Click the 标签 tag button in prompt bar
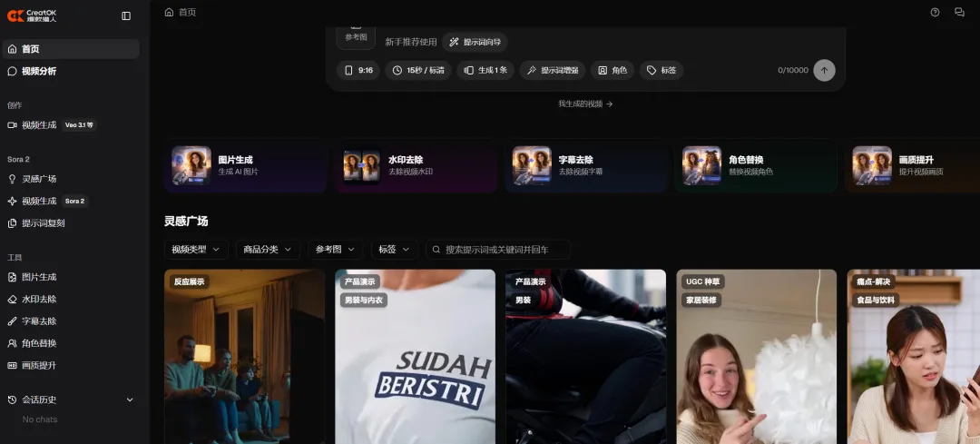 661,70
